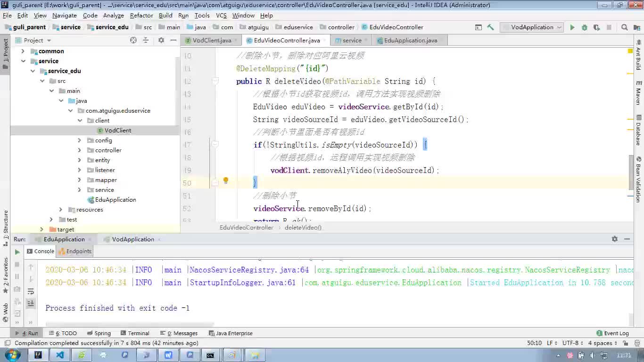This screenshot has height=362, width=644.
Task: Click the soft-wrap icon in console
Action: [31, 291]
